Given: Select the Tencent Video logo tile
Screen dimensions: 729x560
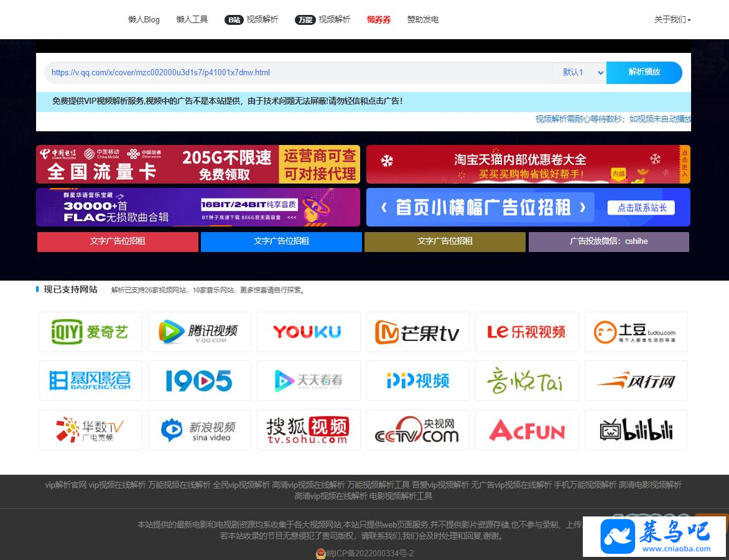Looking at the screenshot, I should coord(200,332).
